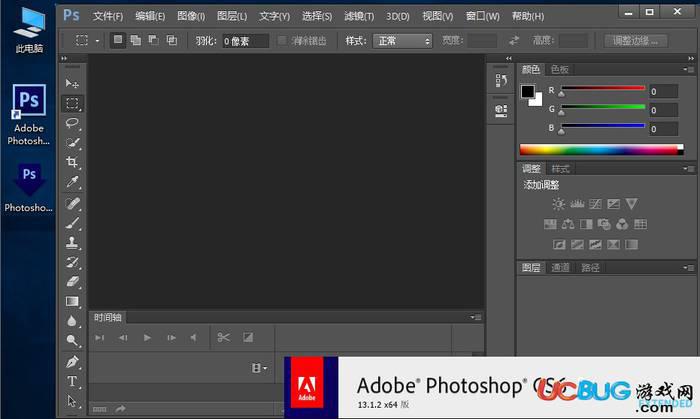Expand the toolbox via double arrows
Viewport: 700px width, 419px height.
pos(64,58)
